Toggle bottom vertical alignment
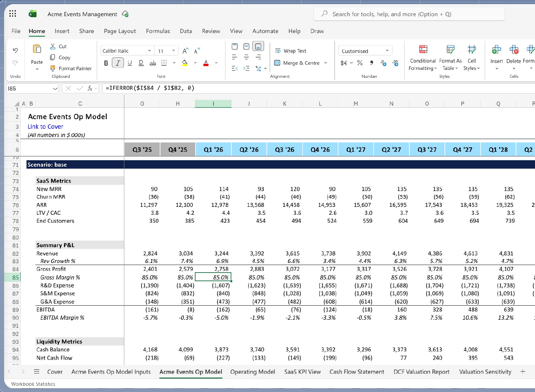Screen dimensions: 535x392 258,46
